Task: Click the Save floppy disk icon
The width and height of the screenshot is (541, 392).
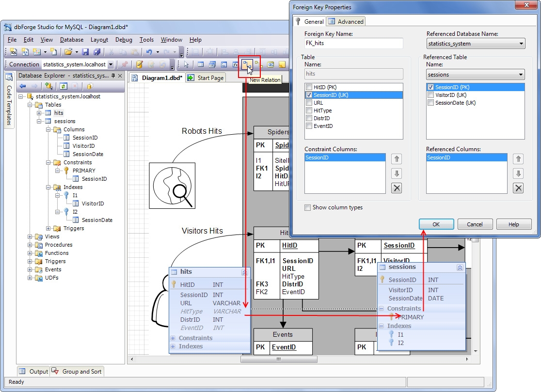Action: pyautogui.click(x=85, y=52)
